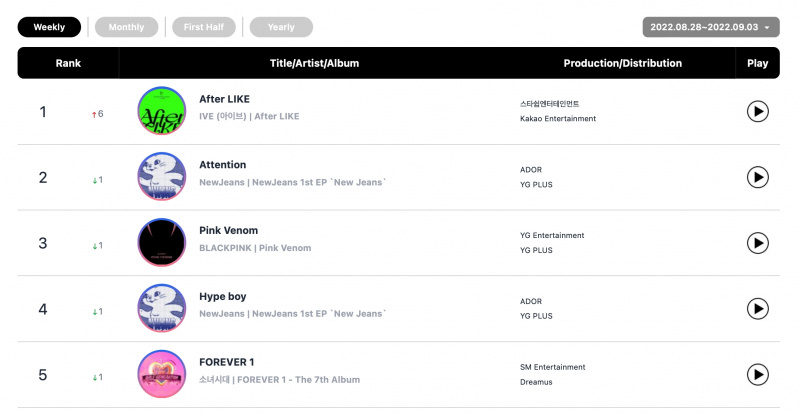
Task: Open the Pink Venom song title link
Action: click(229, 230)
